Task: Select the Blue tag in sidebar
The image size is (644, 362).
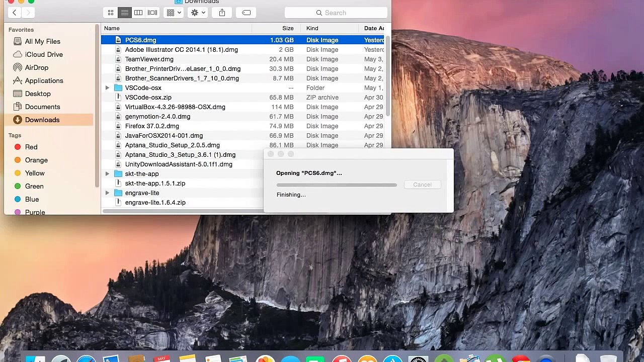Action: (32, 199)
